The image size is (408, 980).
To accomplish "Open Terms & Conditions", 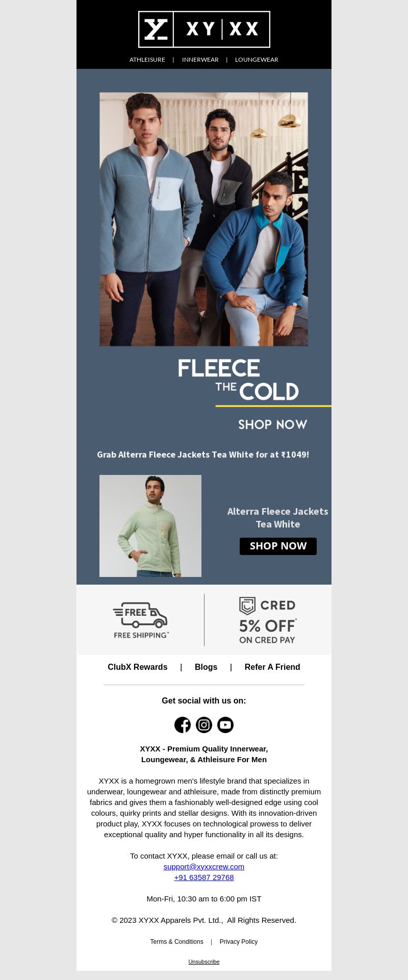I will [176, 942].
